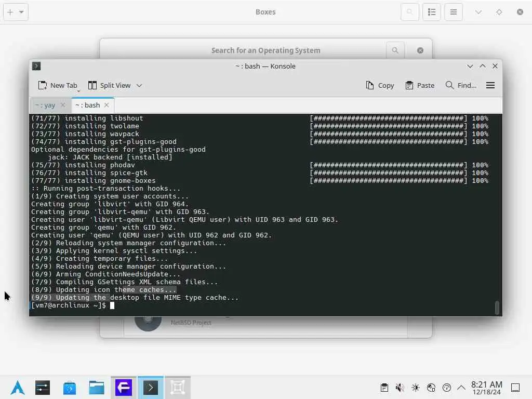Minimize the Boxes window
The image size is (532, 399).
(x=478, y=12)
